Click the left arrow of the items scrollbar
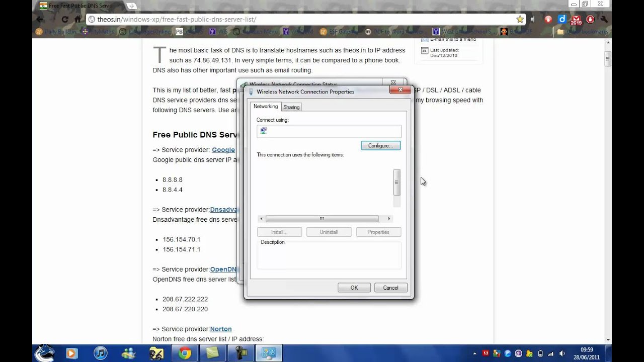The width and height of the screenshot is (644, 362). 261,219
